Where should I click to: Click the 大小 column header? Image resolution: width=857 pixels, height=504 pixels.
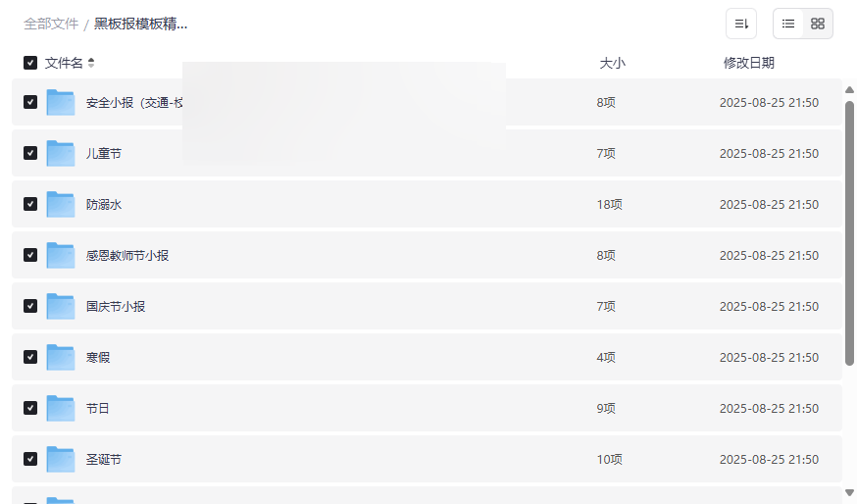tap(612, 63)
